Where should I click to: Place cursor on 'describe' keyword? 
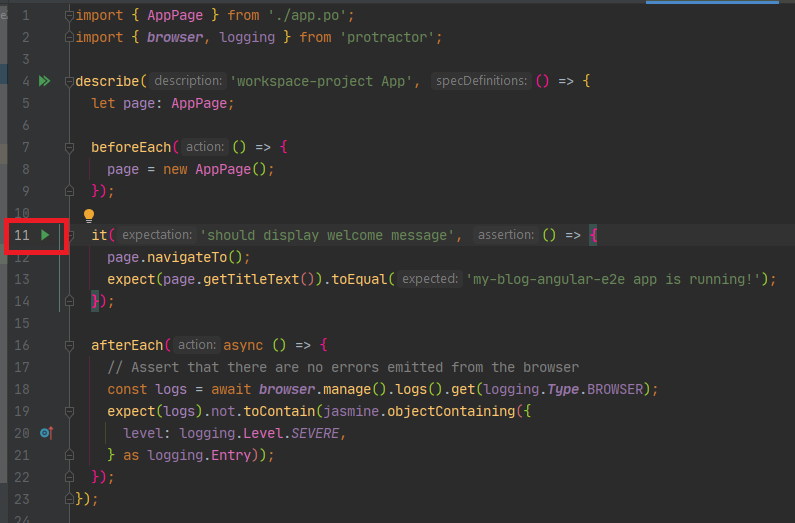107,81
